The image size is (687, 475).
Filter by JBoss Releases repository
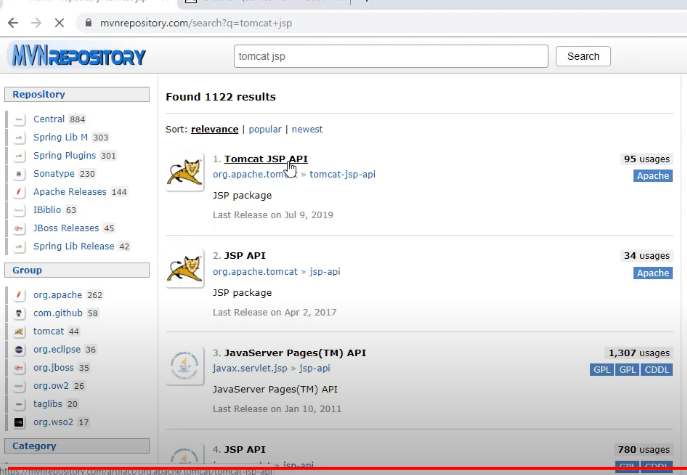coord(66,228)
